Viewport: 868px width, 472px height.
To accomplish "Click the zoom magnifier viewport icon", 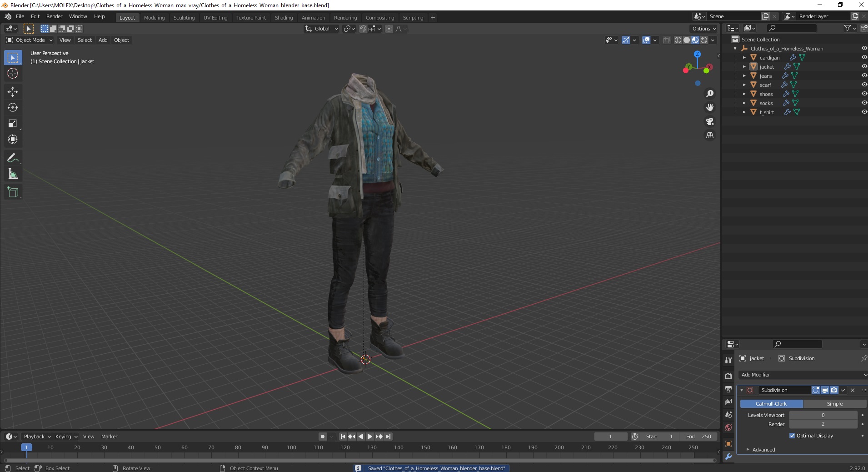I will tap(709, 94).
